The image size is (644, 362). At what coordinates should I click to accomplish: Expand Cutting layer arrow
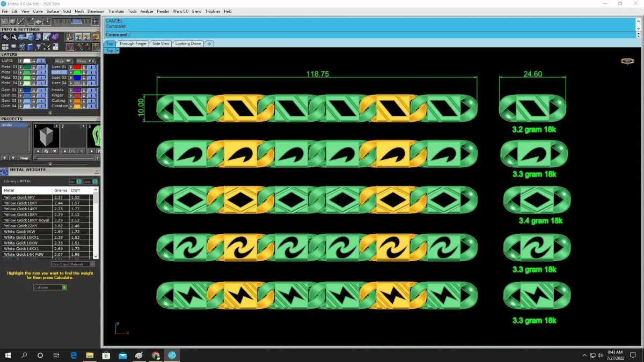click(x=71, y=101)
